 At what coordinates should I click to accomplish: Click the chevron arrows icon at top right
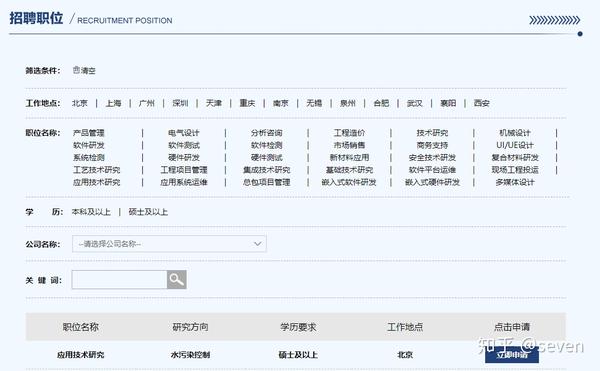click(x=554, y=20)
